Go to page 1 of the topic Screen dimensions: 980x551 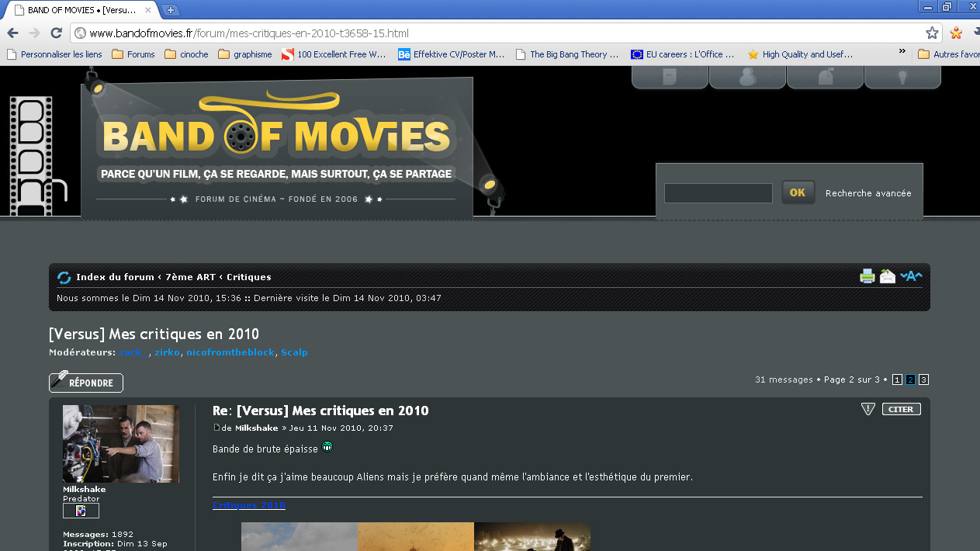(897, 379)
